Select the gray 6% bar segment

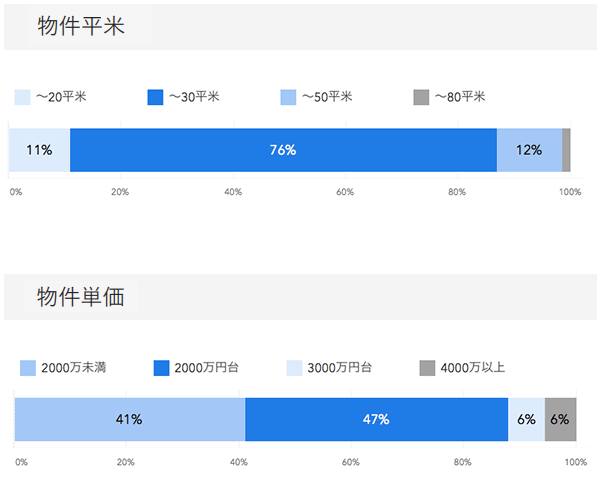click(560, 419)
